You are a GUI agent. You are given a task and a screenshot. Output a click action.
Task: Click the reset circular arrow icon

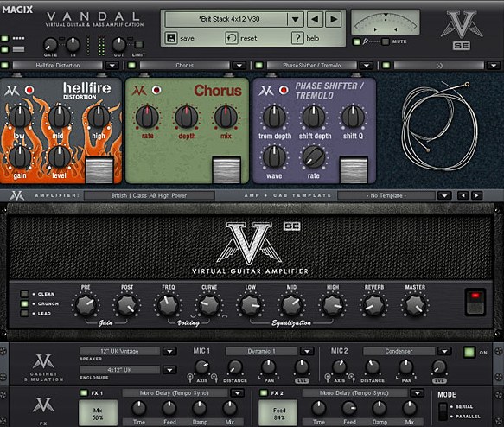point(232,38)
